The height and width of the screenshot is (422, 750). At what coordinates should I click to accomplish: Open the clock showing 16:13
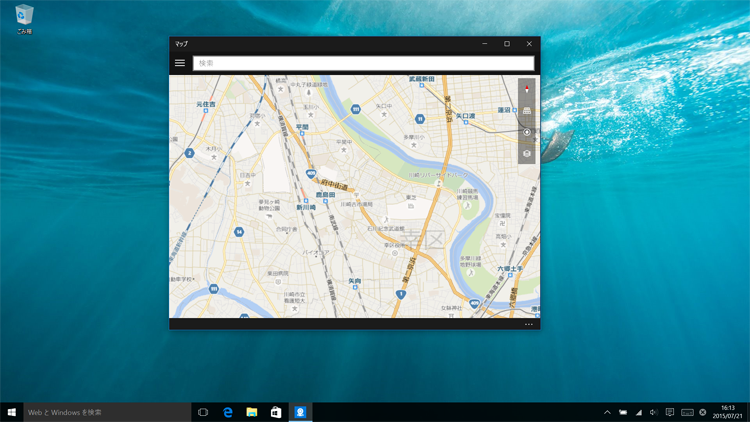(727, 412)
